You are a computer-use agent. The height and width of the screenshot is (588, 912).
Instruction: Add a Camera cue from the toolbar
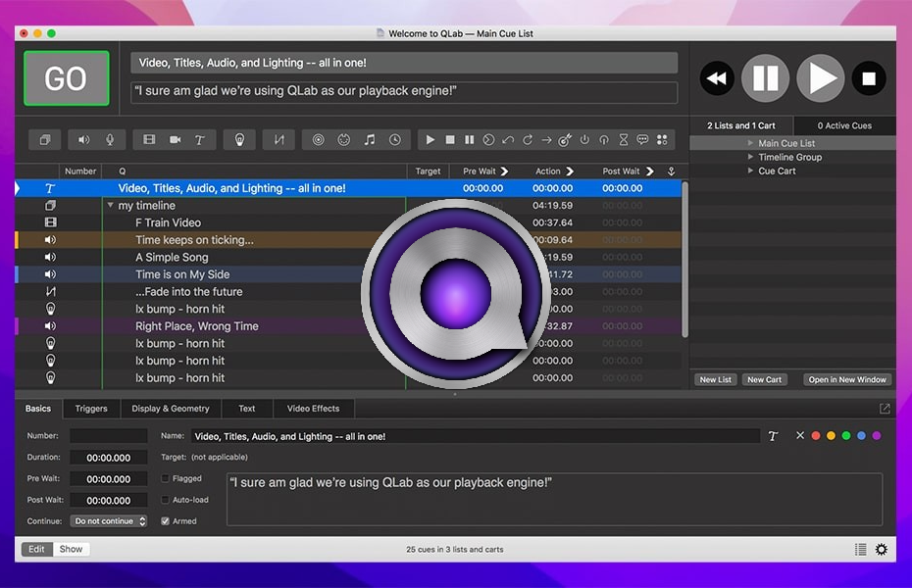point(176,140)
